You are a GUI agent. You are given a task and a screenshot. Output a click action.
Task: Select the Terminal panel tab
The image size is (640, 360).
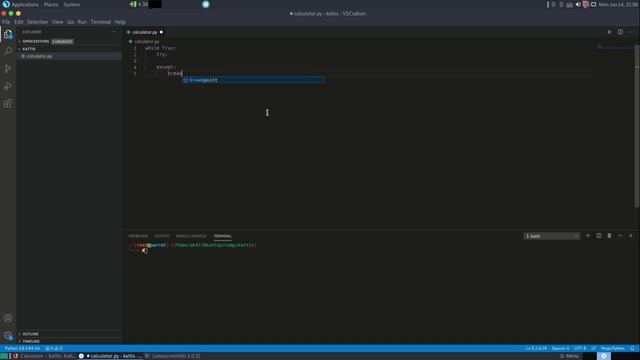[222, 236]
